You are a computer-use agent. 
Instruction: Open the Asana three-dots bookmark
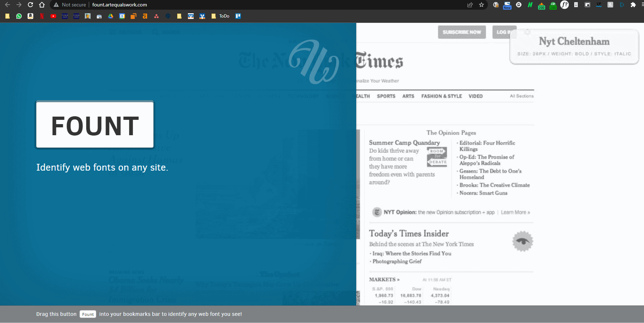click(156, 16)
